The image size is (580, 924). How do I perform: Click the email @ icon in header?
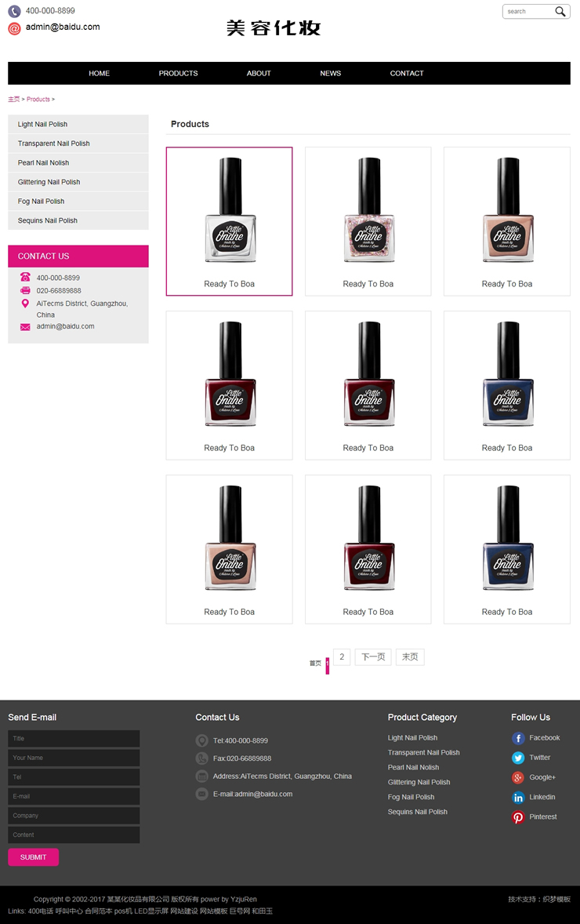tap(14, 27)
